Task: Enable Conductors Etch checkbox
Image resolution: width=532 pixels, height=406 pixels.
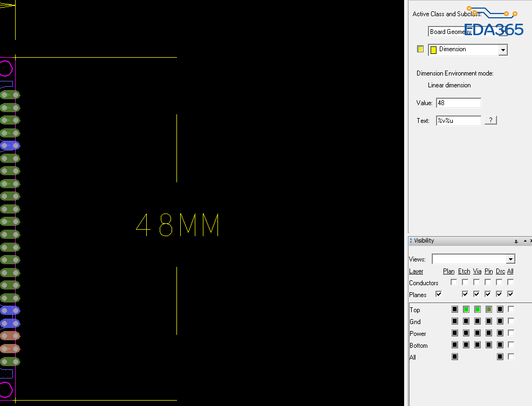Action: pos(465,282)
